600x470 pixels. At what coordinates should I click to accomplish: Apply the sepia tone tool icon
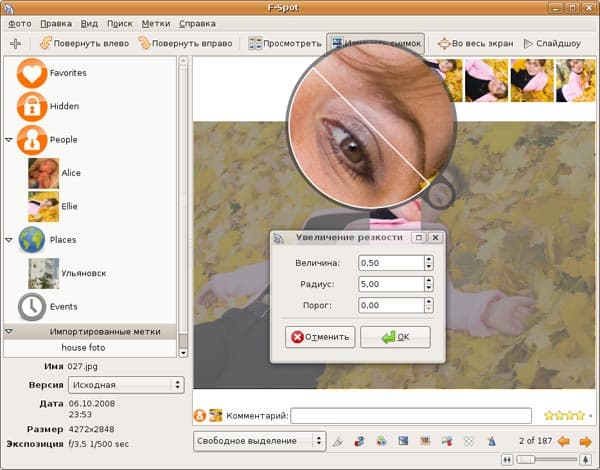(425, 441)
